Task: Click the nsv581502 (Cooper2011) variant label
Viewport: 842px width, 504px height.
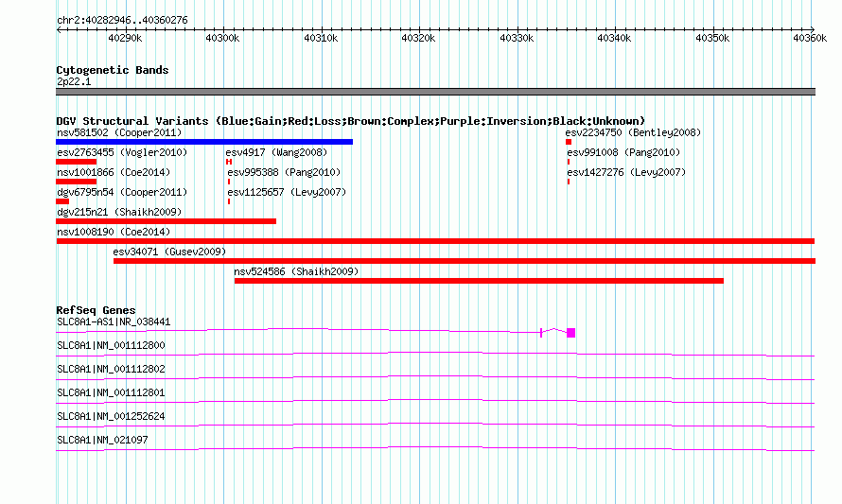Action: 119,132
